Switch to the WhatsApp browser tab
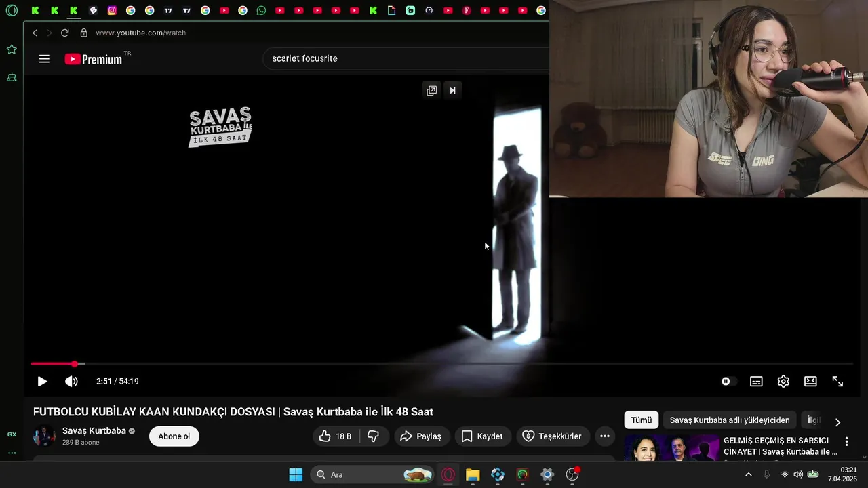 click(x=261, y=10)
